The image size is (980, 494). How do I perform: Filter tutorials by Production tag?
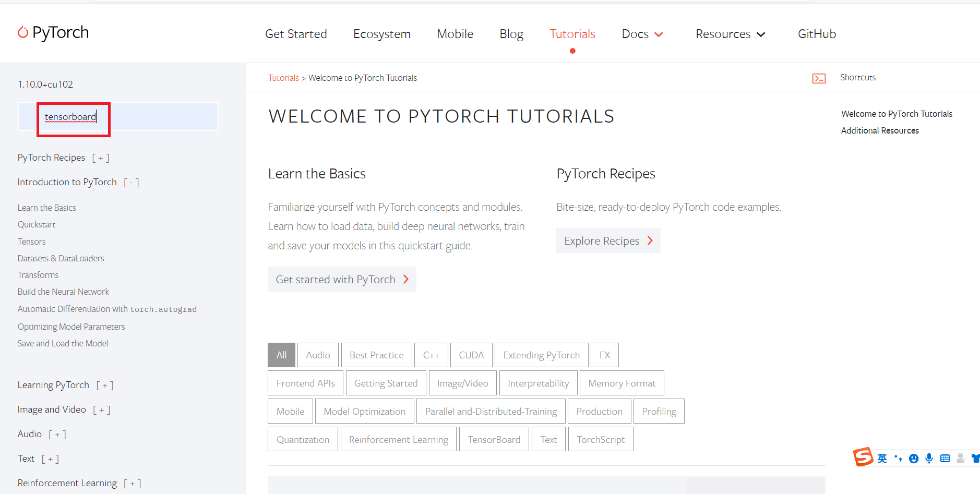(x=600, y=411)
